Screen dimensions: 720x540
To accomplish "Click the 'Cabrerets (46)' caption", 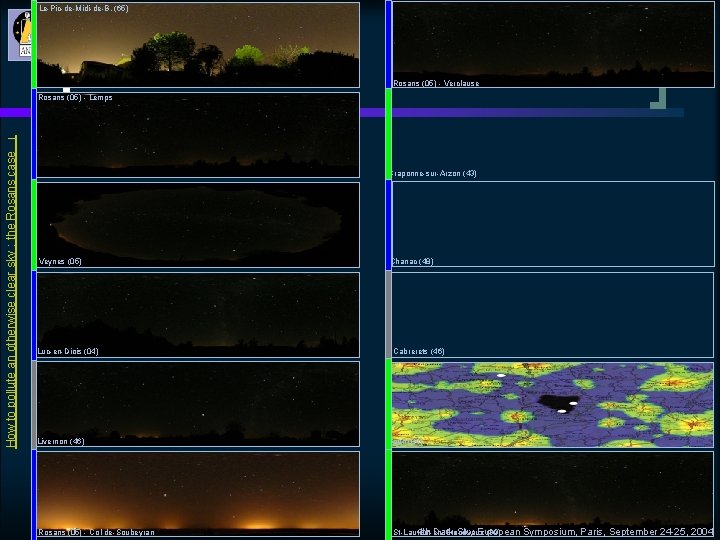I will (x=419, y=351).
